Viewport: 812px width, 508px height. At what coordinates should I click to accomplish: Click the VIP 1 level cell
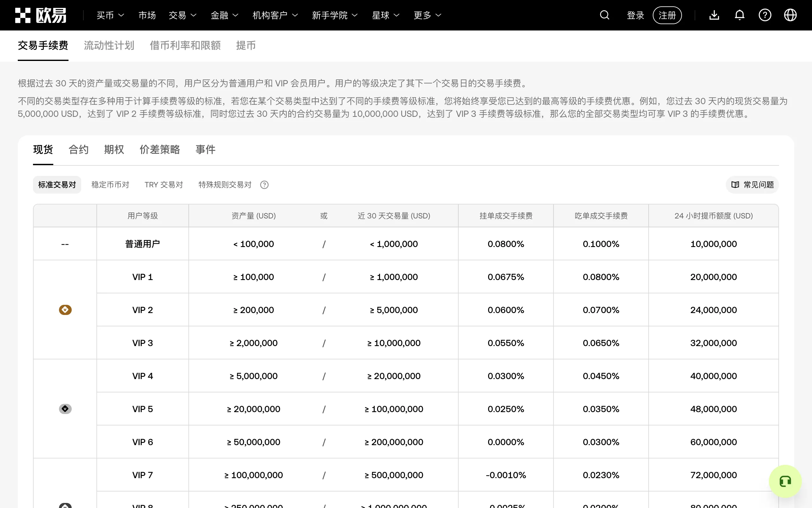click(x=143, y=277)
